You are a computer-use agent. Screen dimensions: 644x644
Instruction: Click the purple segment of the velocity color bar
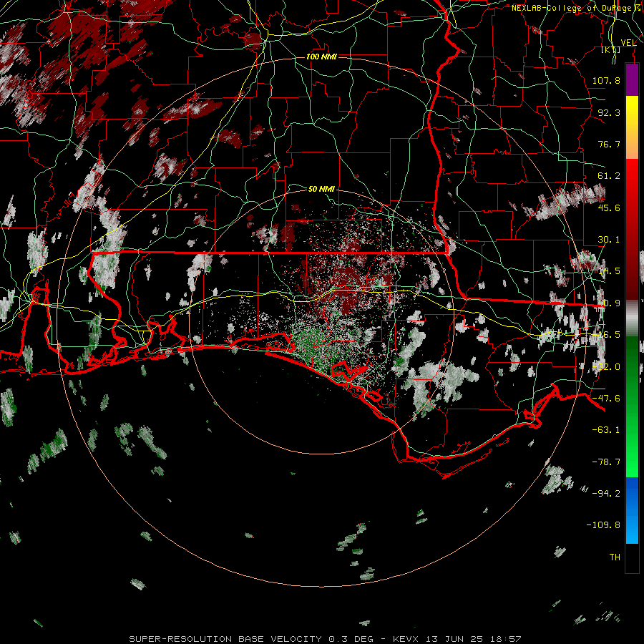point(632,80)
